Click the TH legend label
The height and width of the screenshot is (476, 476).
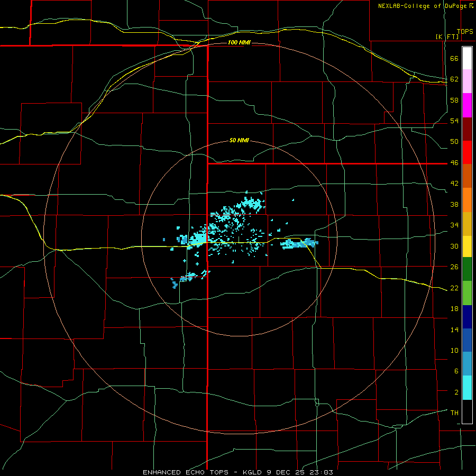454,413
